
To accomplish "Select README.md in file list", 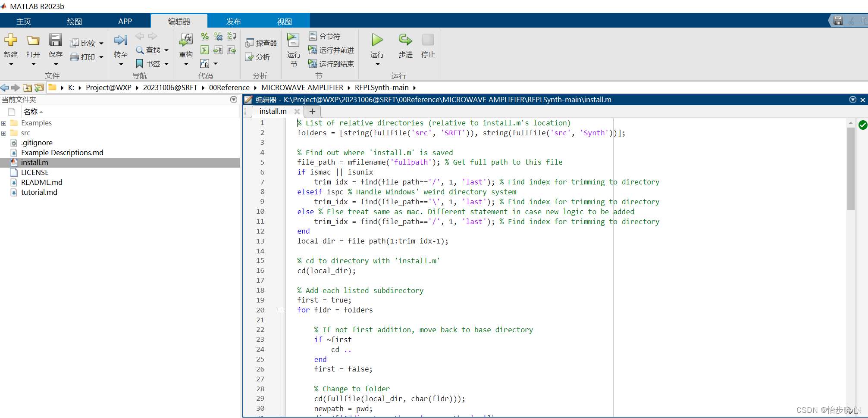I will (41, 182).
